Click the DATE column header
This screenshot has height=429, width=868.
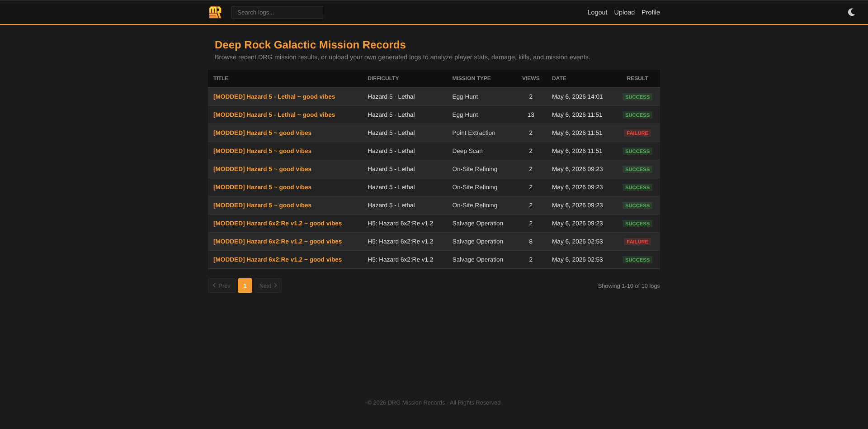(559, 78)
